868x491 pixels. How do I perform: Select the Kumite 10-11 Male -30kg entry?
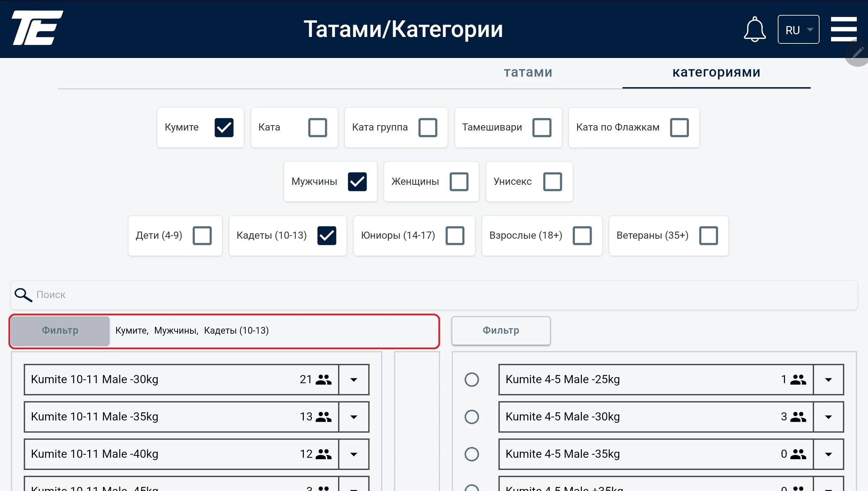pyautogui.click(x=181, y=380)
